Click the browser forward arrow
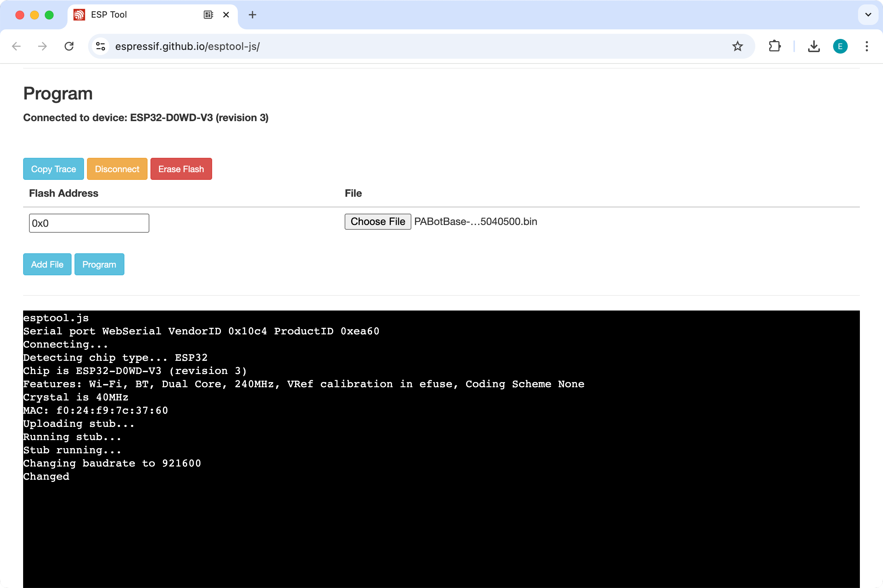The image size is (883, 588). (x=43, y=47)
